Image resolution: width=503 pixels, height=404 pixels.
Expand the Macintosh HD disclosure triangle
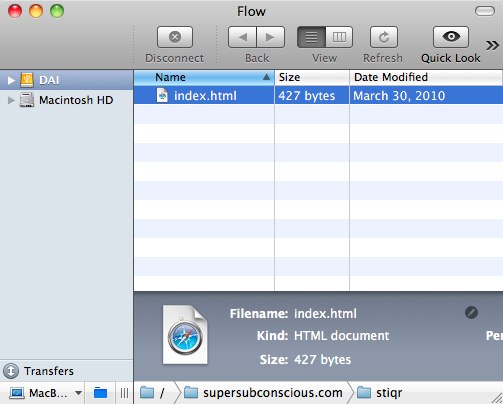click(x=11, y=100)
